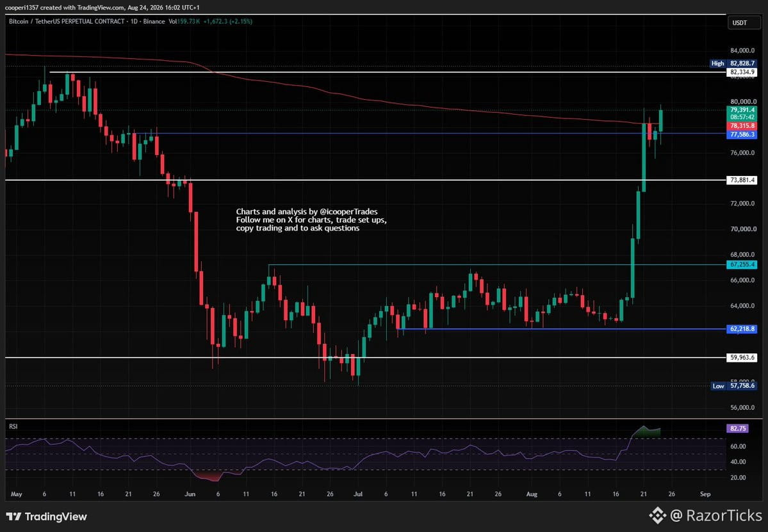Click the 56,000.0 axis value

point(742,407)
